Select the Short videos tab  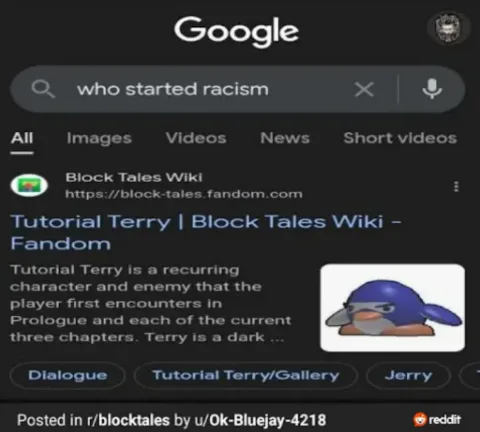400,138
